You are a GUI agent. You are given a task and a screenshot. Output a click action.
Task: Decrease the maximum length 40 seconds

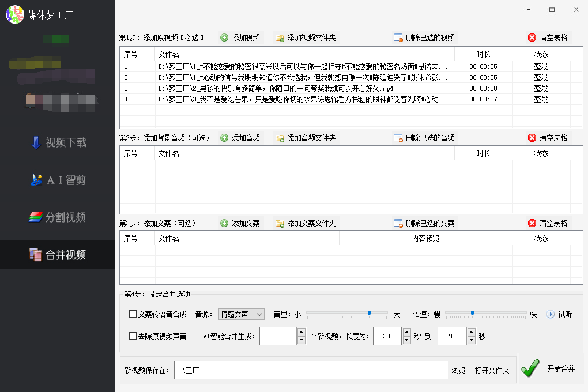tap(472, 340)
